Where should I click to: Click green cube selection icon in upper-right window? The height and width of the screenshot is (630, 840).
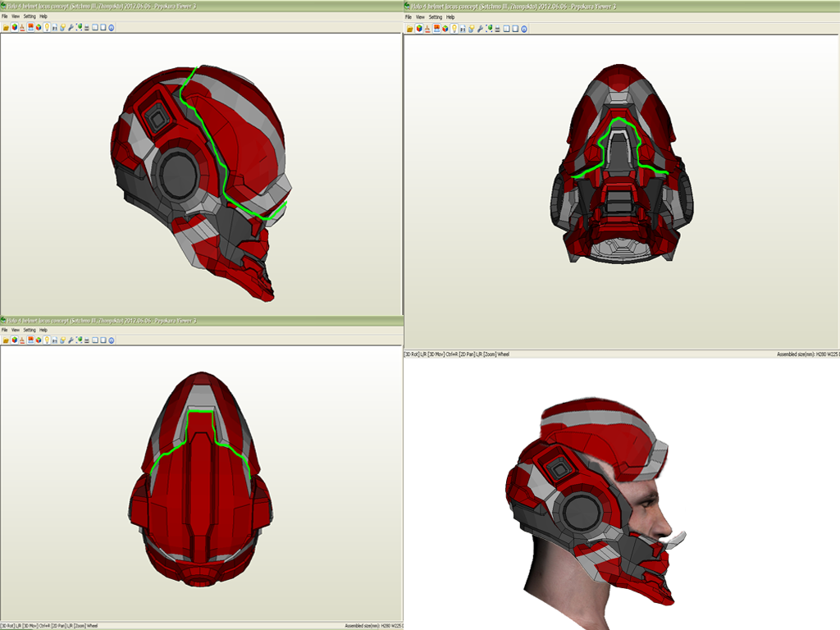(x=489, y=29)
